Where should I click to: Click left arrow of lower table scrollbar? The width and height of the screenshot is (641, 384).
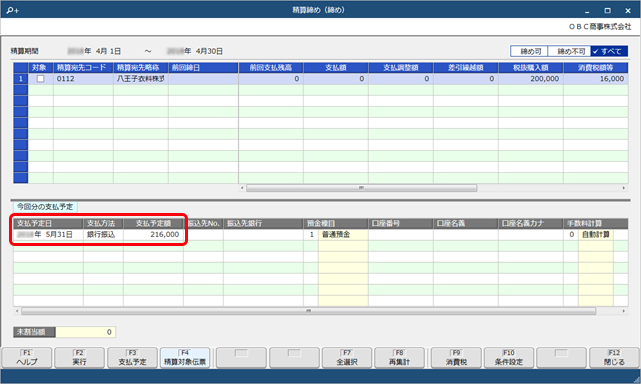[17, 311]
